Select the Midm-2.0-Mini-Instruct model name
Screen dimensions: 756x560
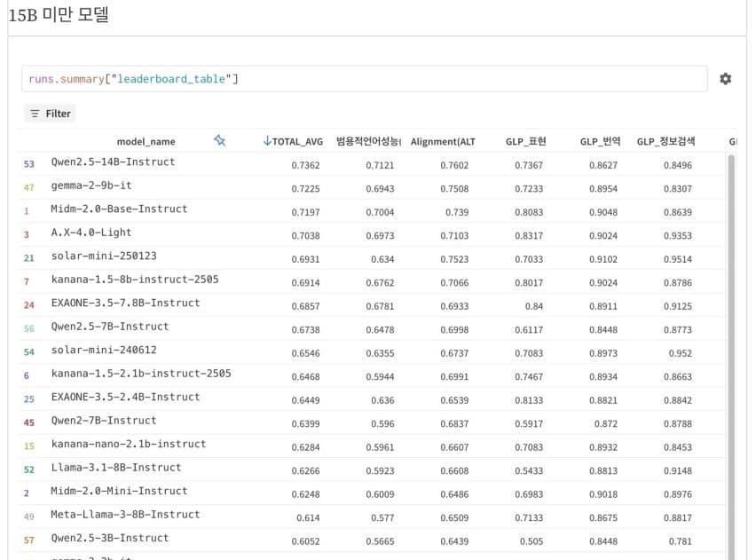[119, 491]
